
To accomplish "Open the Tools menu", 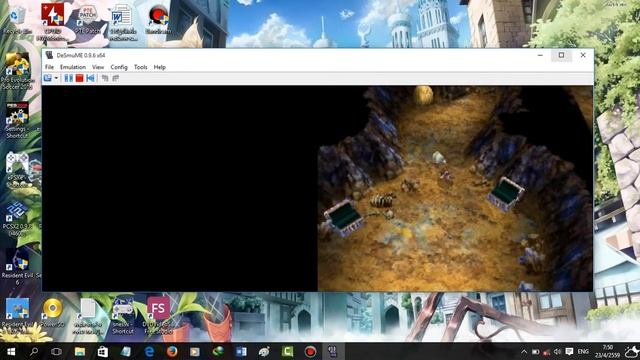I will (140, 67).
